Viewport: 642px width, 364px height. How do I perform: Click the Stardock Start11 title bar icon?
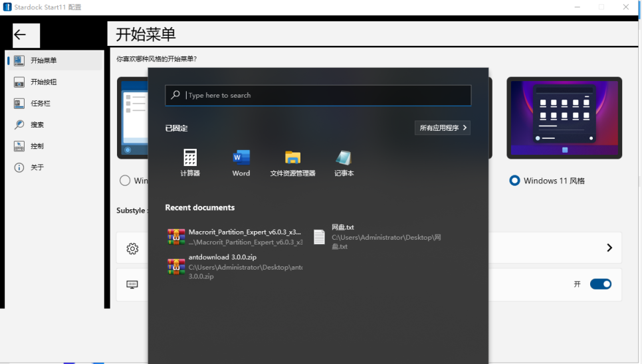[x=7, y=7]
